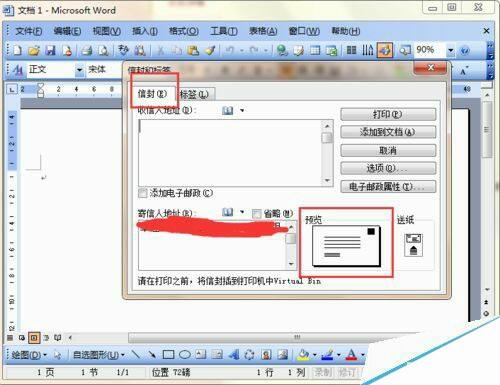Click the recipient address book icon
Viewport: 500px width, 385px height.
coord(228,110)
